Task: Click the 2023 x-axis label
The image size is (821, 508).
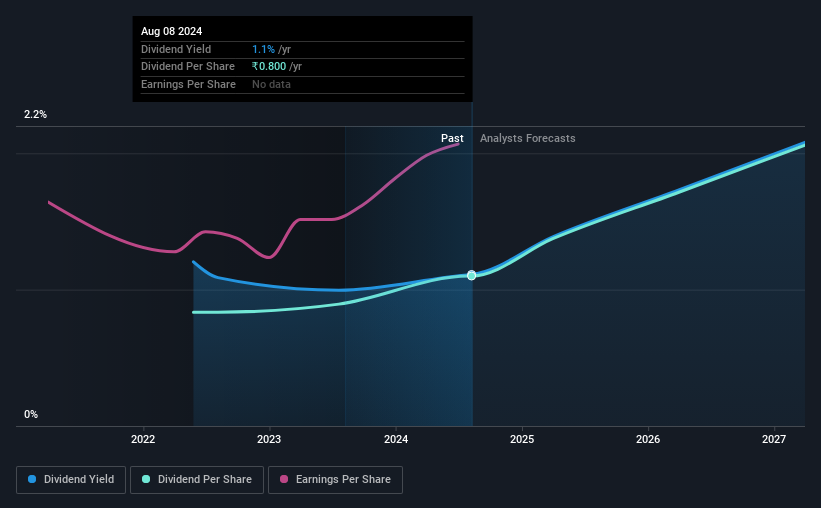Action: 269,439
